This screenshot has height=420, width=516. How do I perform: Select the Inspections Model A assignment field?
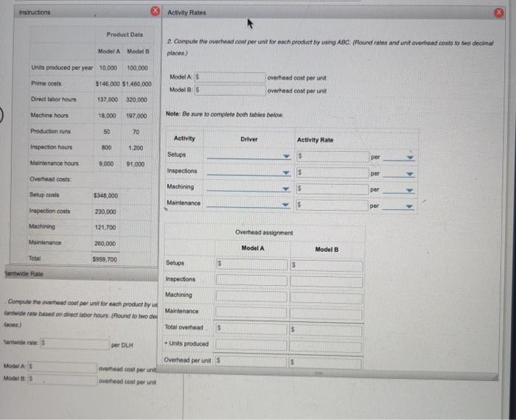click(x=251, y=280)
